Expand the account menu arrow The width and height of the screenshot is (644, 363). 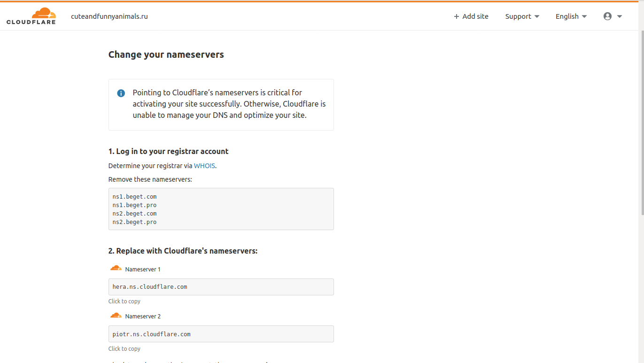(620, 16)
